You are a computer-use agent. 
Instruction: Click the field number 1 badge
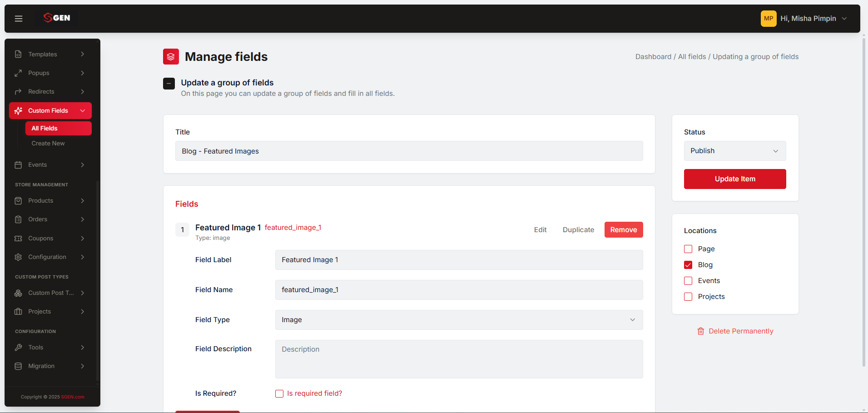click(183, 230)
